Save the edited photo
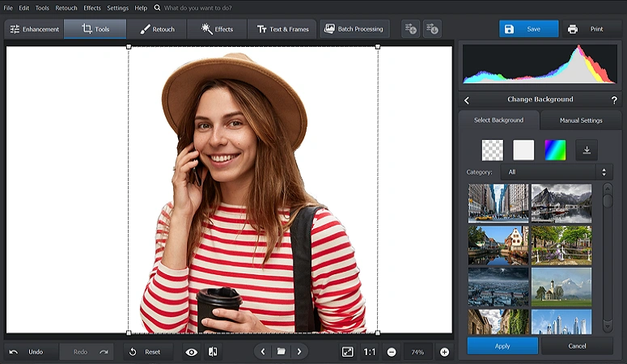This screenshot has width=627, height=364. tap(528, 29)
